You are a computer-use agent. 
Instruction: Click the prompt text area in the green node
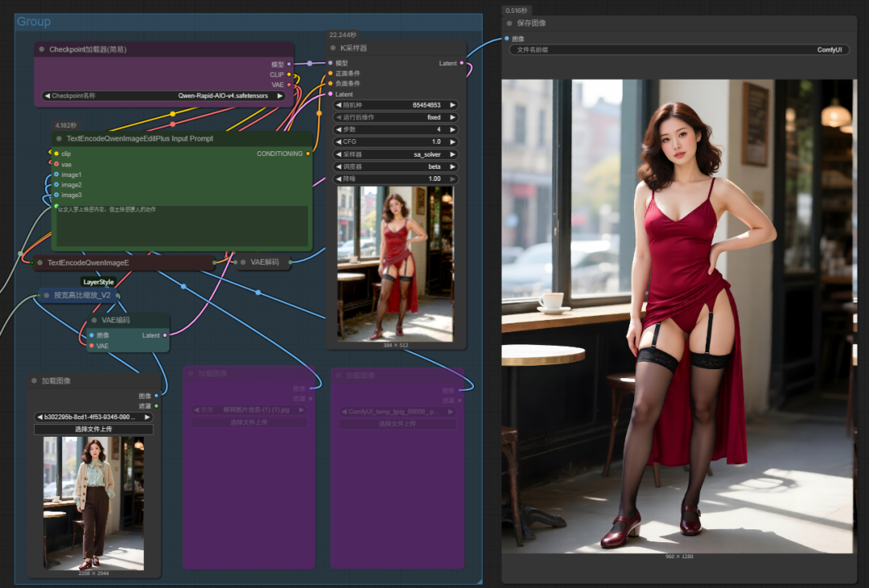coord(182,225)
